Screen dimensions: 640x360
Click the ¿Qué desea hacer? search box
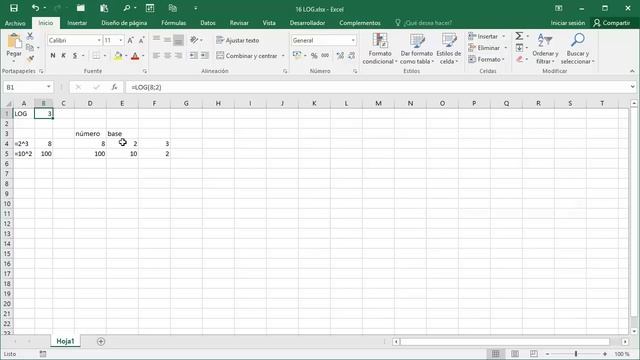423,23
